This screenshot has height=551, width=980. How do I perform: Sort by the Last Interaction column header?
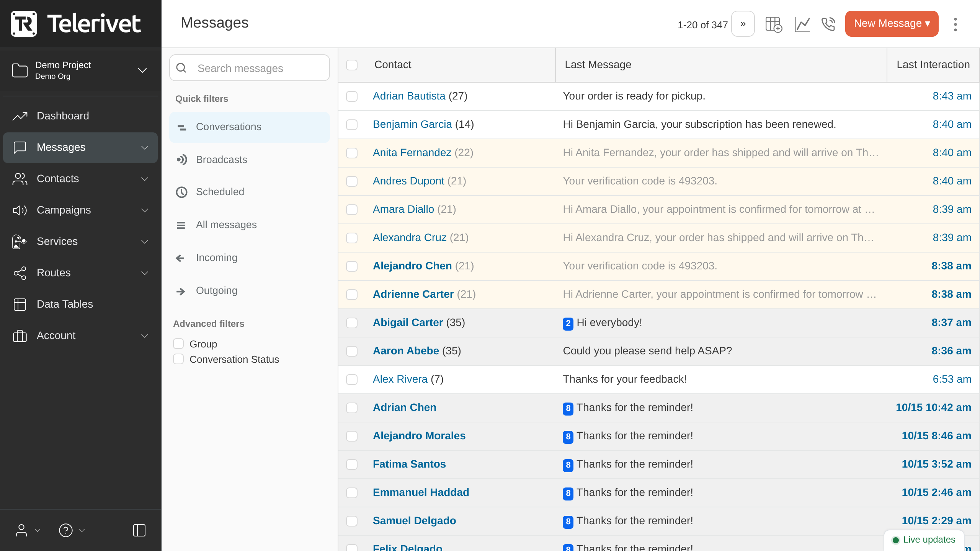click(933, 65)
